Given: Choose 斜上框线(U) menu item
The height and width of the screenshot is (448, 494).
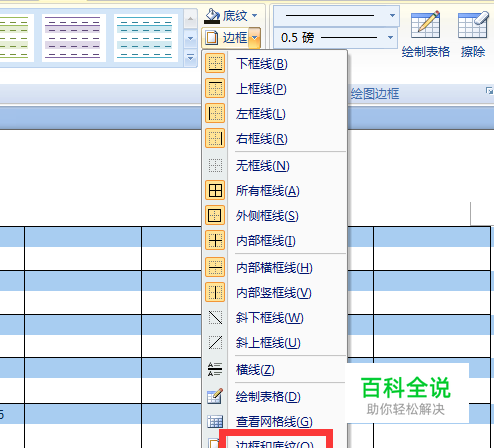Looking at the screenshot, I should coord(274,343).
